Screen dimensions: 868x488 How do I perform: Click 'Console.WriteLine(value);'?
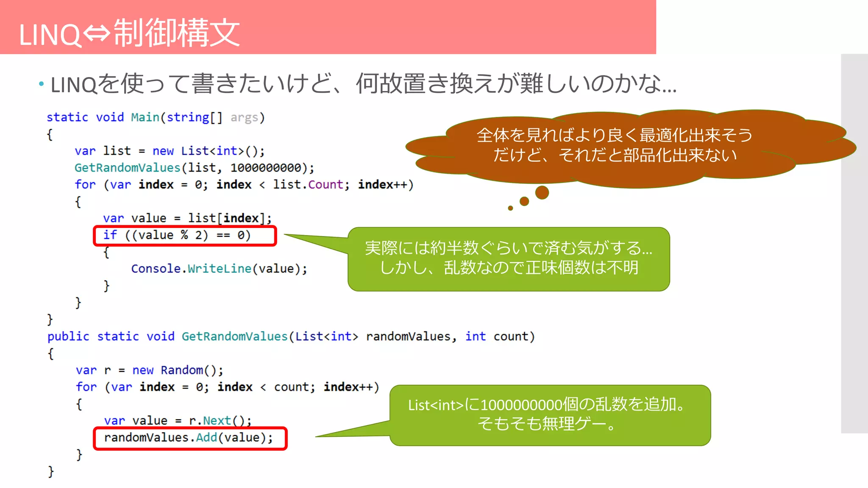click(219, 269)
